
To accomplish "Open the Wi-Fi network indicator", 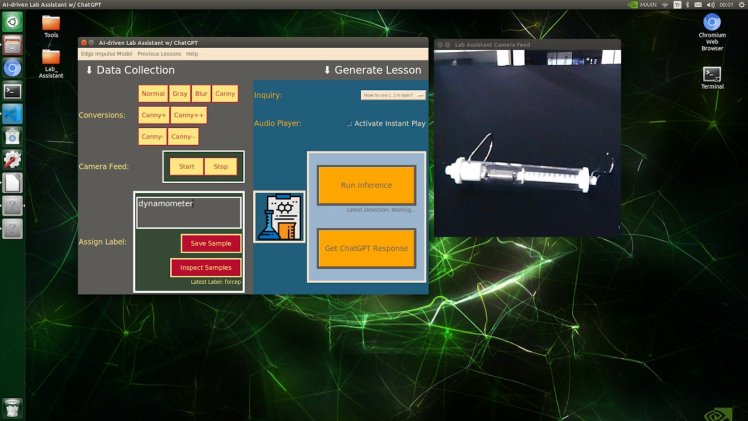I will [665, 4].
